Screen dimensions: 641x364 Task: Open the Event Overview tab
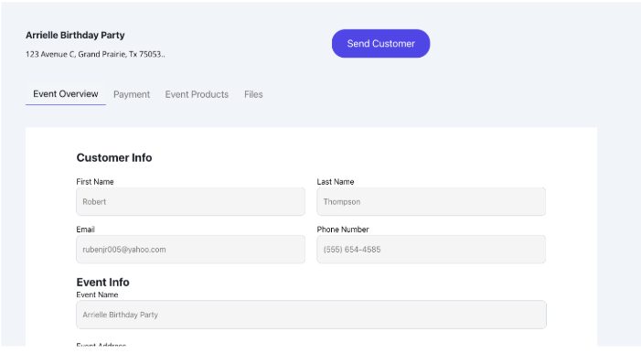(66, 94)
